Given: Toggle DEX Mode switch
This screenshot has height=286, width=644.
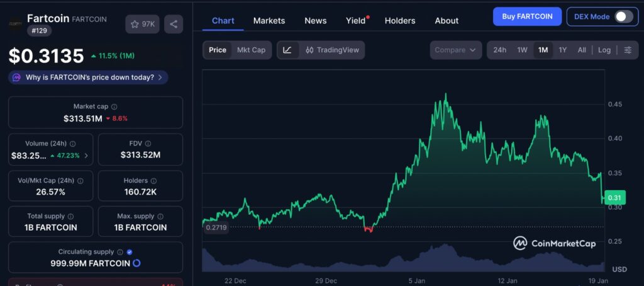Looking at the screenshot, I should tap(624, 17).
